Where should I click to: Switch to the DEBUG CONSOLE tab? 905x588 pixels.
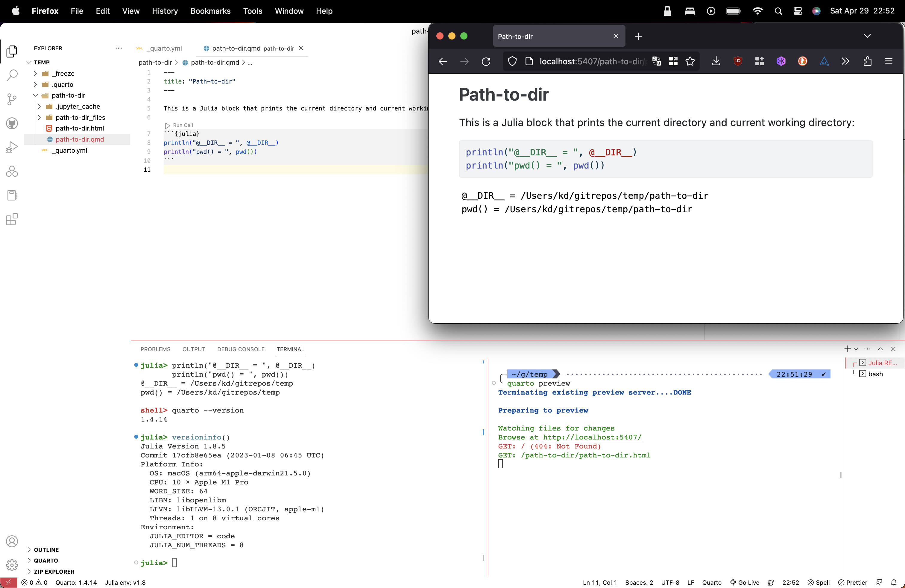click(241, 349)
